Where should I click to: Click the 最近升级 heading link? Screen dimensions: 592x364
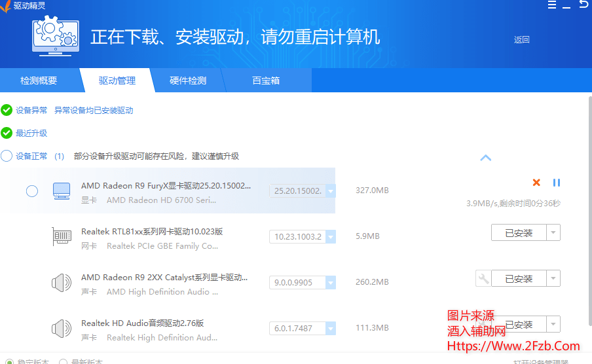[x=31, y=133]
